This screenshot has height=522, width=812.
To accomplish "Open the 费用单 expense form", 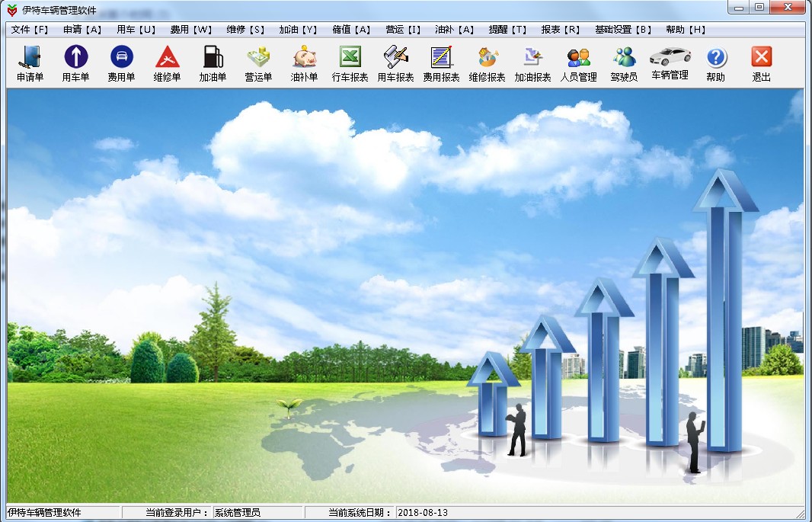I will tap(121, 62).
